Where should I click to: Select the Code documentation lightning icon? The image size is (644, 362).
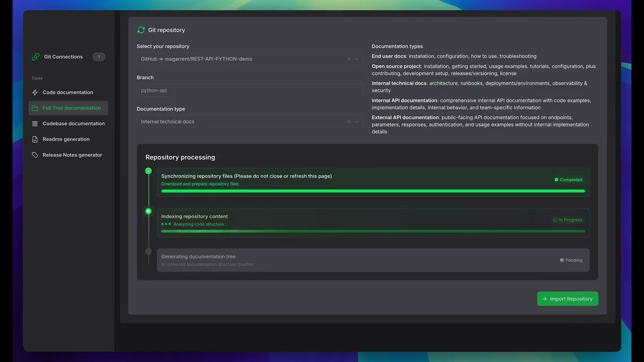point(35,92)
